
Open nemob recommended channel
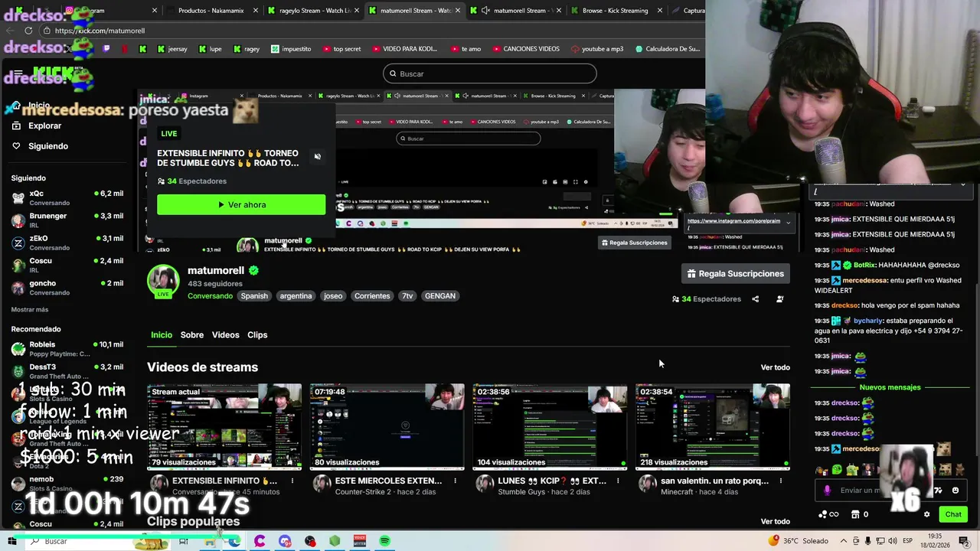pos(67,483)
